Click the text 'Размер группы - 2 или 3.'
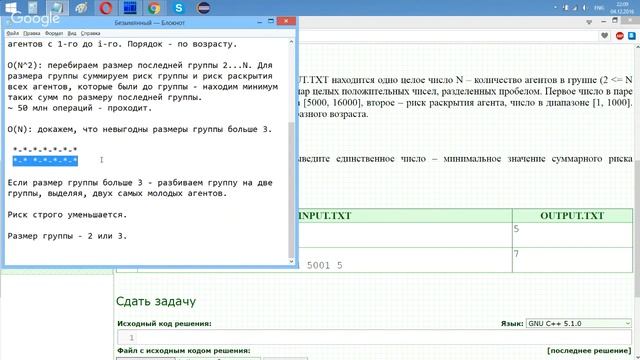The height and width of the screenshot is (360, 640). [67, 236]
